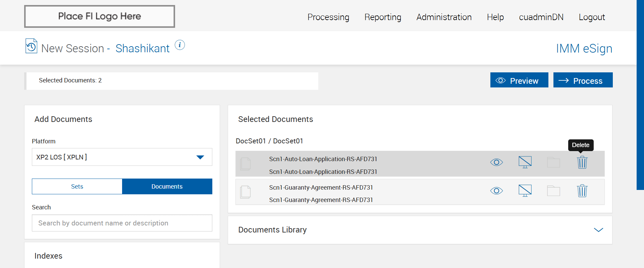Image resolution: width=644 pixels, height=268 pixels.
Task: Click the folder icon for Auto-Loan-Application
Action: [x=553, y=162]
